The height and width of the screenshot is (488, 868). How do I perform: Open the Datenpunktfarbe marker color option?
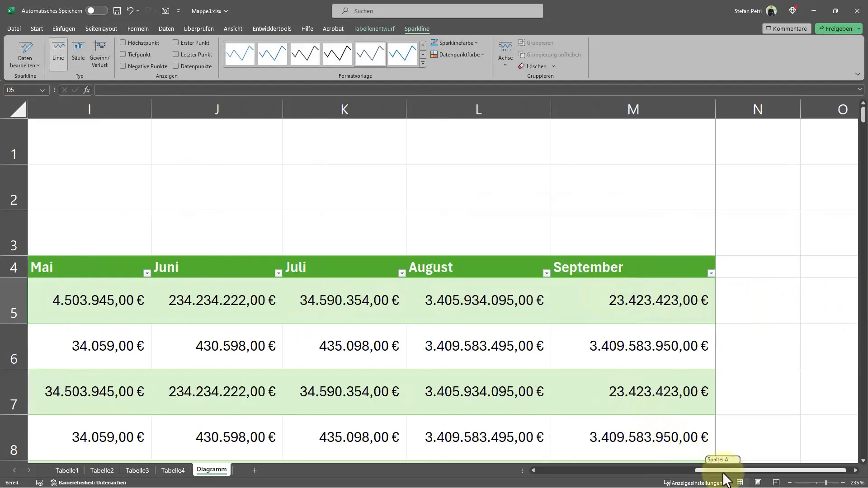(458, 54)
